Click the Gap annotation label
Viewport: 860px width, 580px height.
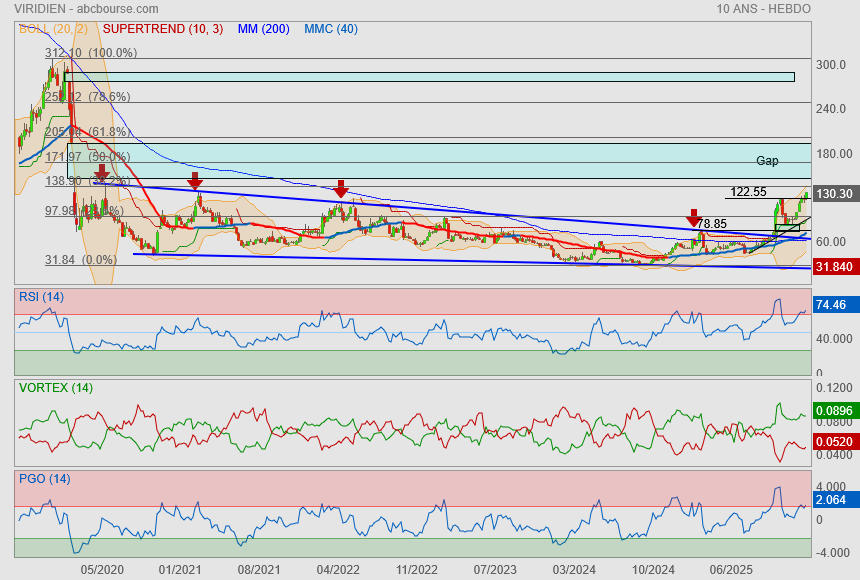[767, 161]
